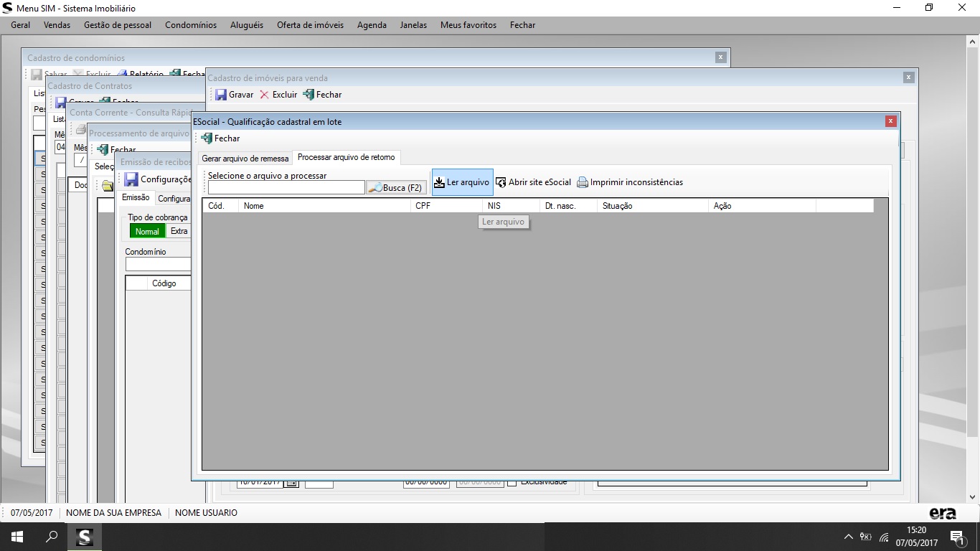Screen dimensions: 980x551
Task: Click the battery icon in the system tray
Action: click(866, 537)
